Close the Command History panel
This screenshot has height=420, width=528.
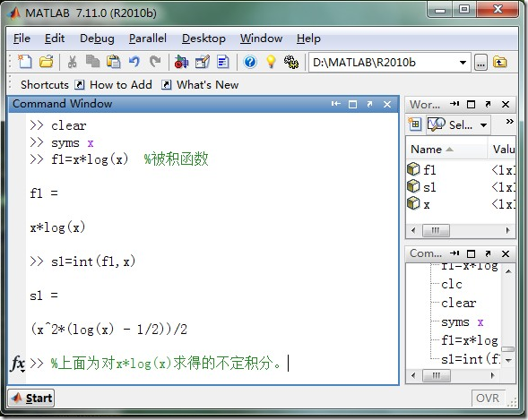click(506, 253)
